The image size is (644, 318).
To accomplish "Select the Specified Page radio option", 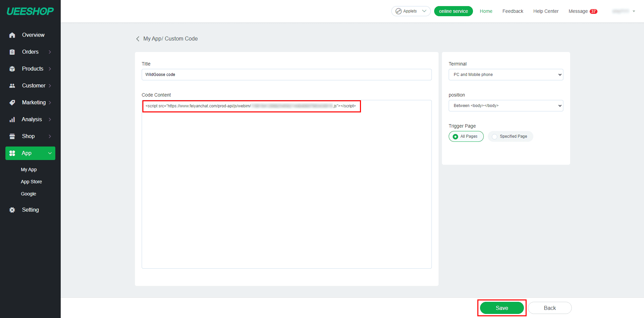I will (495, 136).
